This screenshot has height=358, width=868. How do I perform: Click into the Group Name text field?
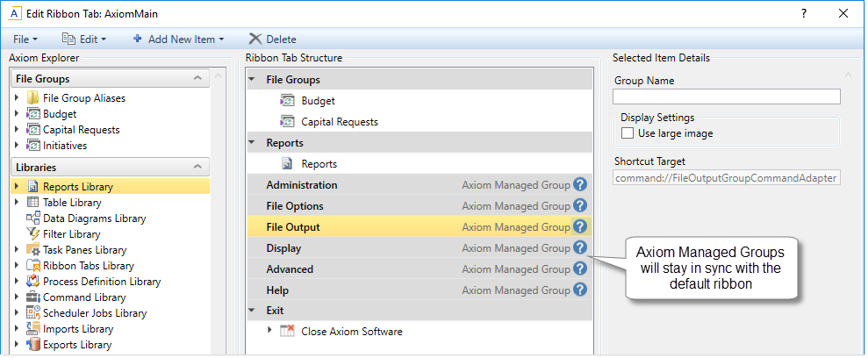(727, 97)
